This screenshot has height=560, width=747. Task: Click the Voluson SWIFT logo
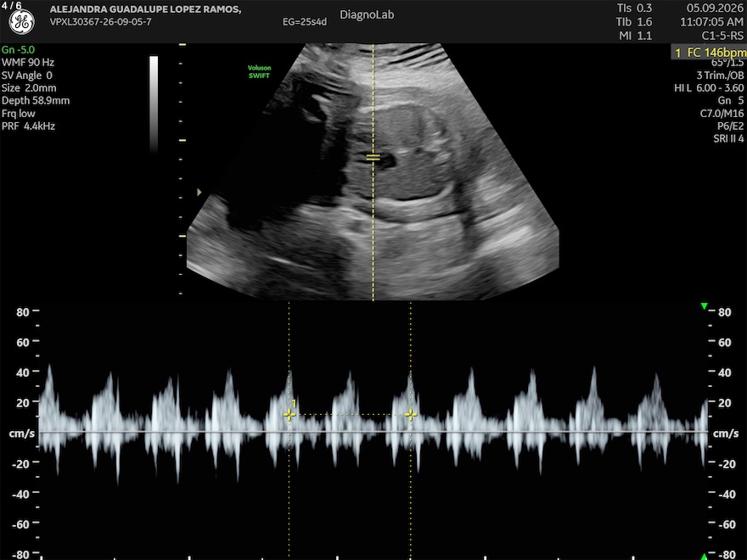(x=259, y=71)
